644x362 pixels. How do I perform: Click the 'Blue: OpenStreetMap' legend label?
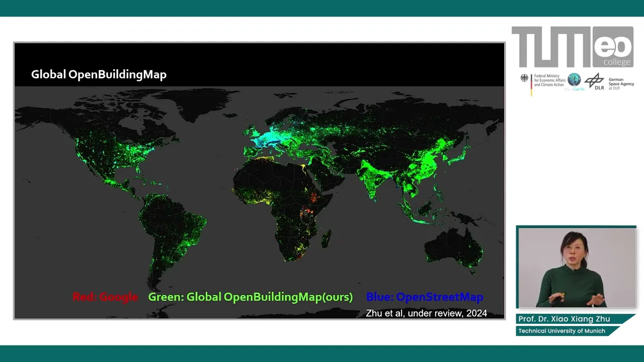tap(425, 297)
